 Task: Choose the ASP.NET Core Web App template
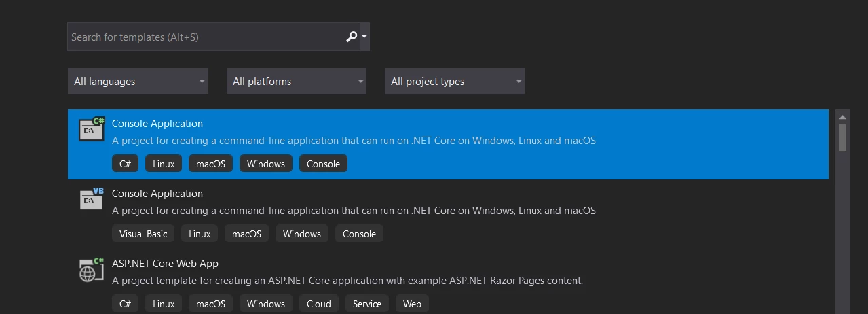[165, 264]
